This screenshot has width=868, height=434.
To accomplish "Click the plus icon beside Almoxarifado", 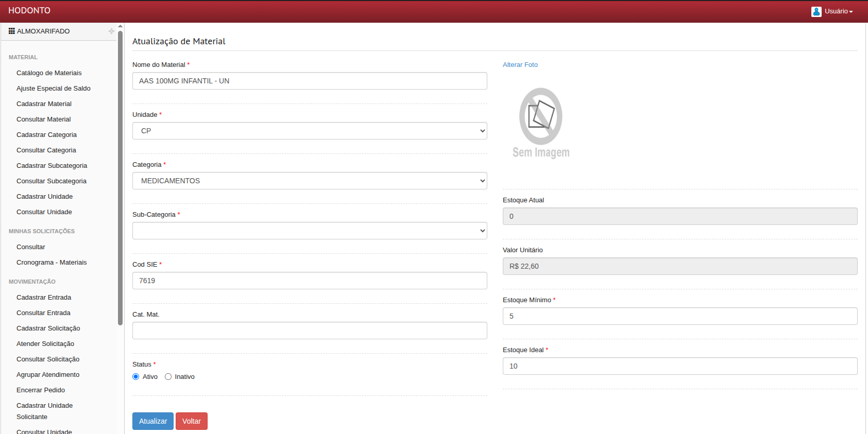I will pos(111,31).
